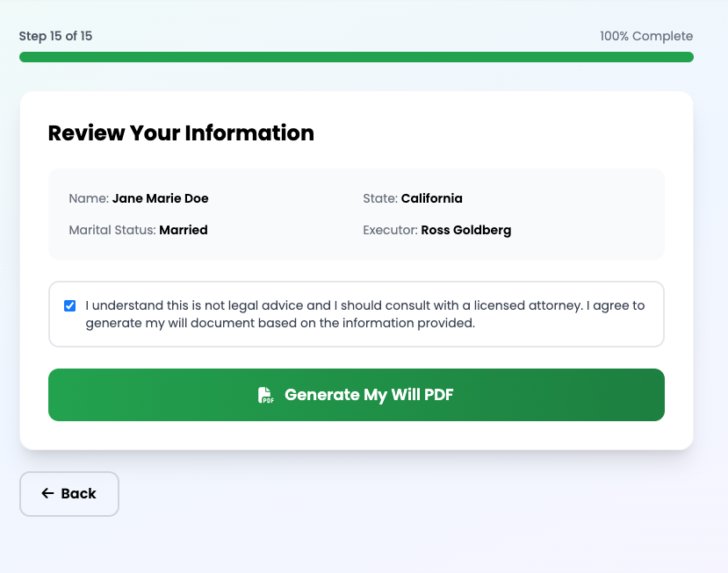Click the "Executor:" field label

390,230
